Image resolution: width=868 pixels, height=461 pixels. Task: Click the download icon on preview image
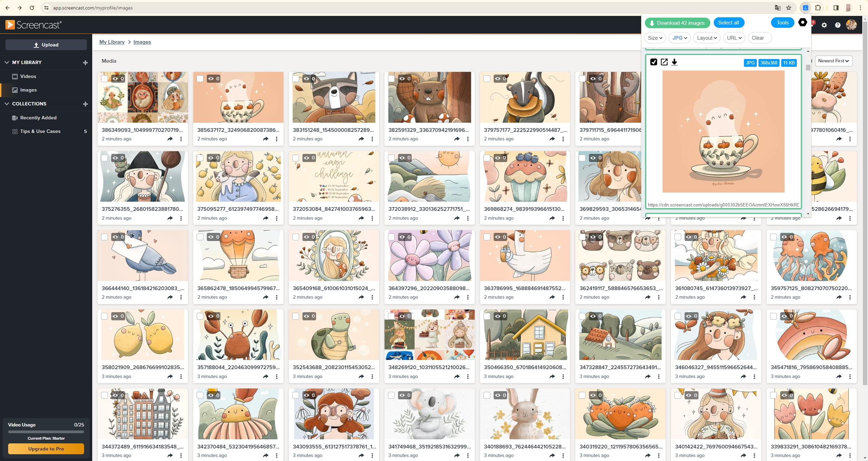675,62
